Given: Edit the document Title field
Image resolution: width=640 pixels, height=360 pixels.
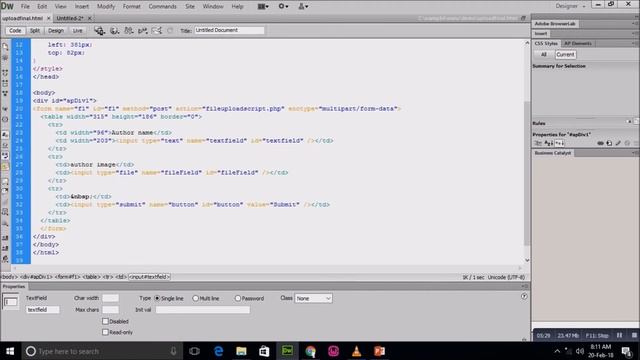Looking at the screenshot, I should tap(229, 30).
